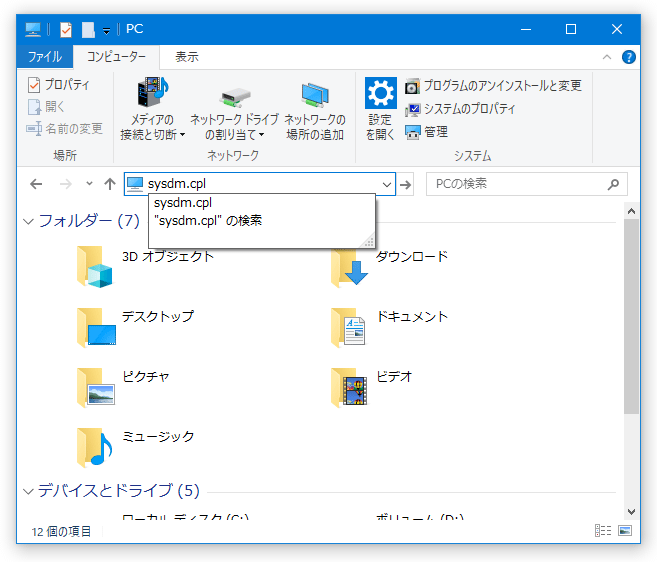Click New folder icon in quick access toolbar

[x=88, y=30]
